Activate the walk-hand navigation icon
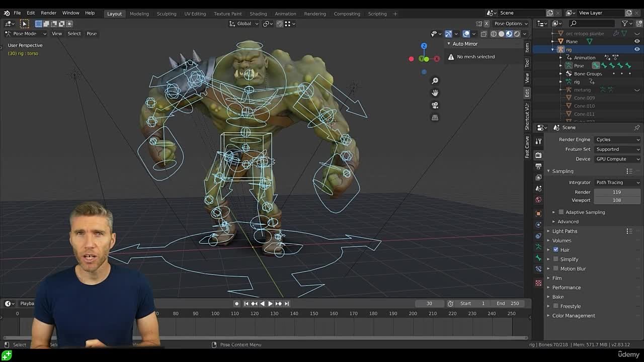644x362 pixels. click(435, 92)
